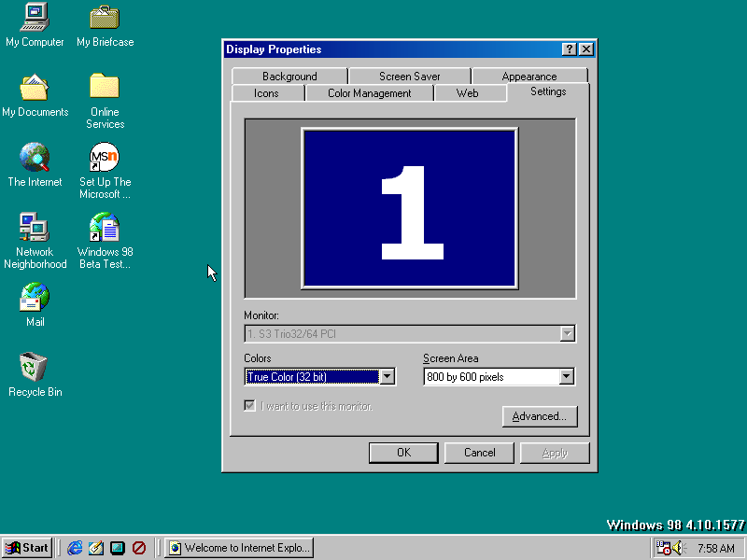The width and height of the screenshot is (747, 560).
Task: Click the Cancel button
Action: point(479,453)
